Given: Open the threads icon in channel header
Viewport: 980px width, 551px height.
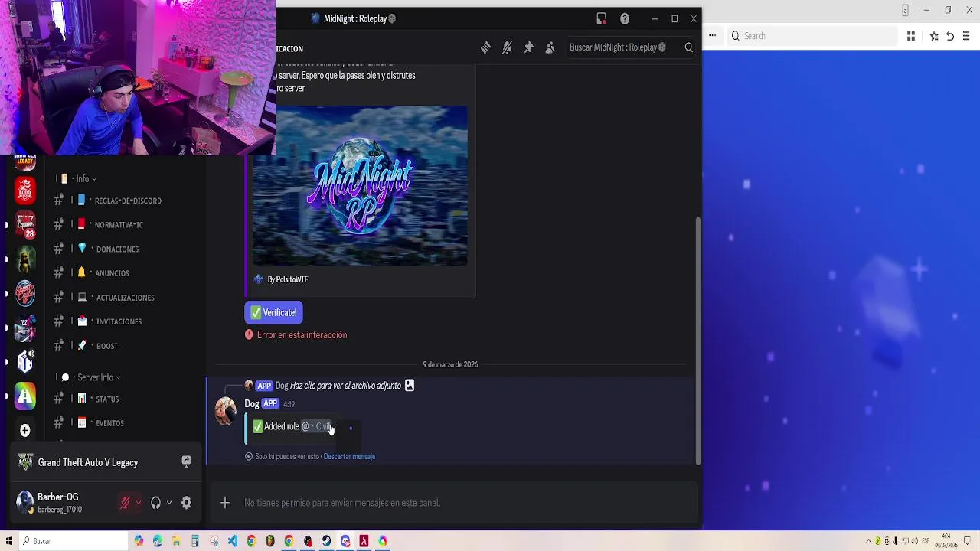Looking at the screenshot, I should pos(485,47).
